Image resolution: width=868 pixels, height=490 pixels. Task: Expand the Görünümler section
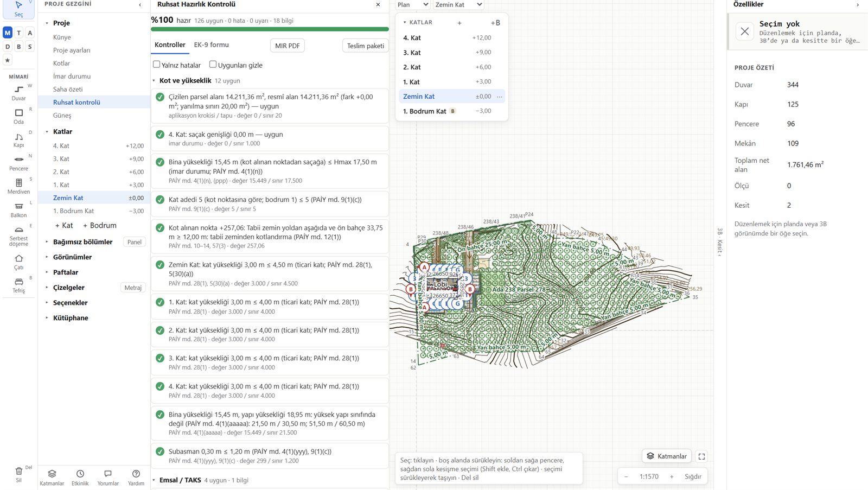(47, 257)
